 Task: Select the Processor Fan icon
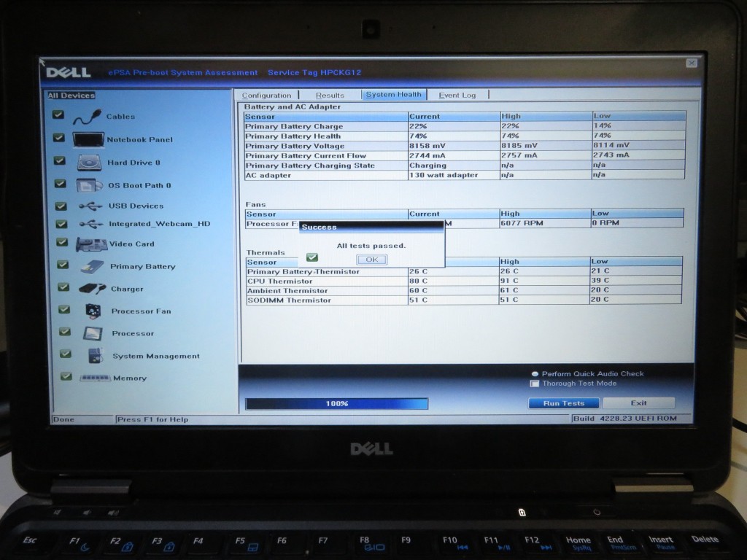pyautogui.click(x=93, y=311)
